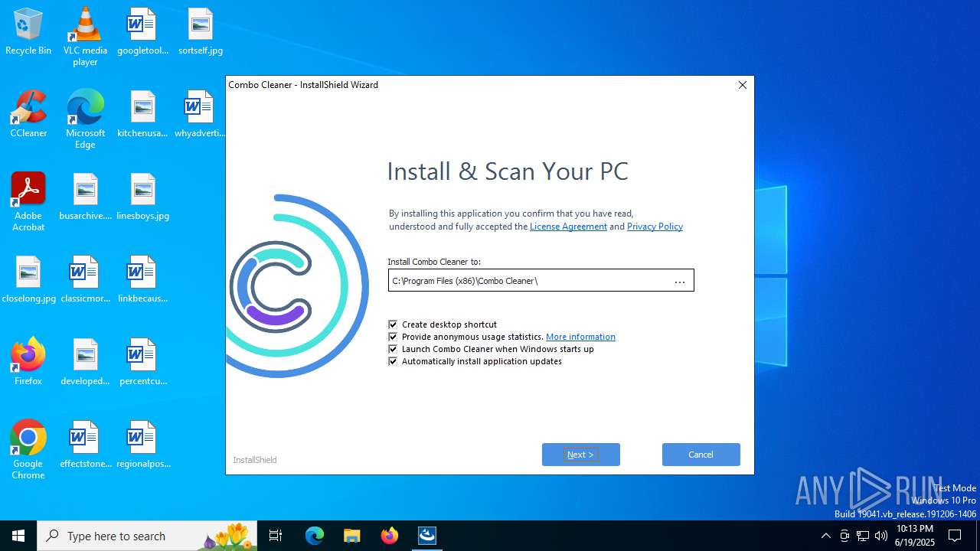Select the developed image file icon
This screenshot has width=980, height=551.
point(85,362)
